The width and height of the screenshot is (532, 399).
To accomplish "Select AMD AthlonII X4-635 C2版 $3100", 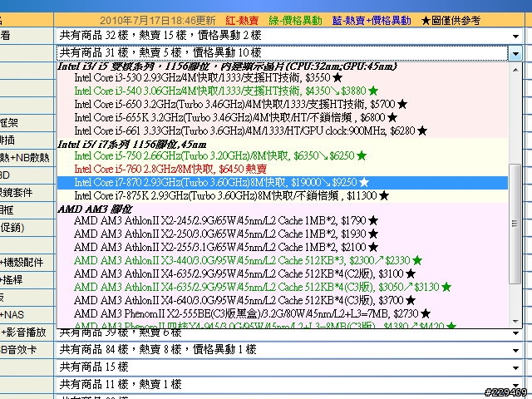I will [x=283, y=273].
